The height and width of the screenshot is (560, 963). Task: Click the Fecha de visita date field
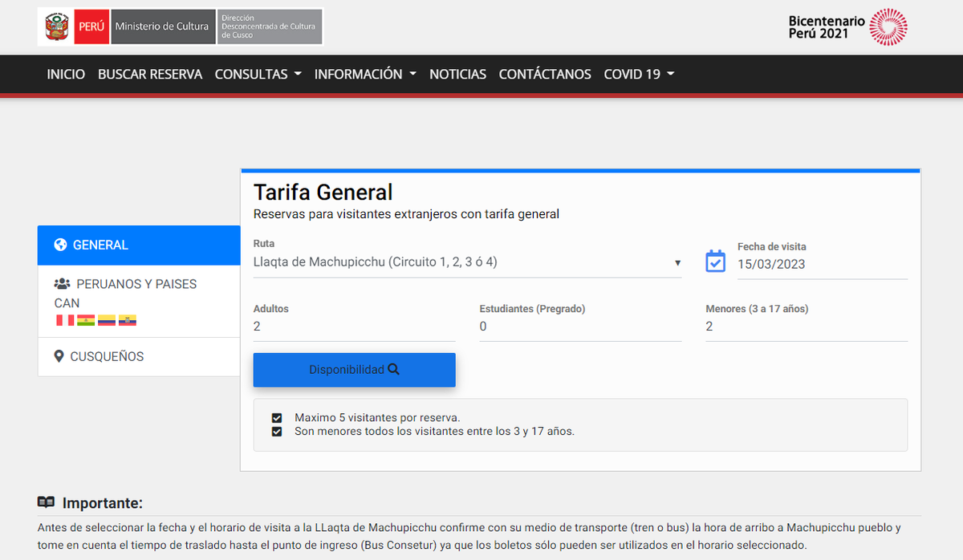click(x=823, y=264)
